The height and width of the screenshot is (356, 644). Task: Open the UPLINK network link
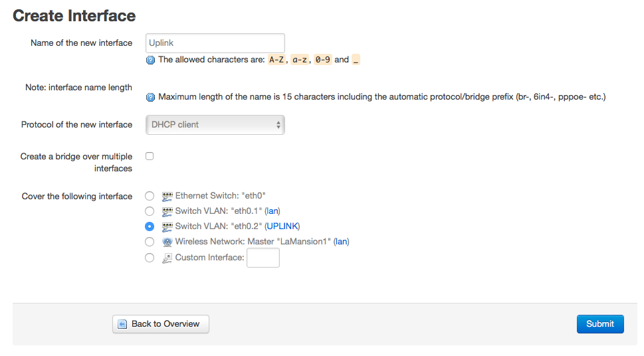(282, 226)
